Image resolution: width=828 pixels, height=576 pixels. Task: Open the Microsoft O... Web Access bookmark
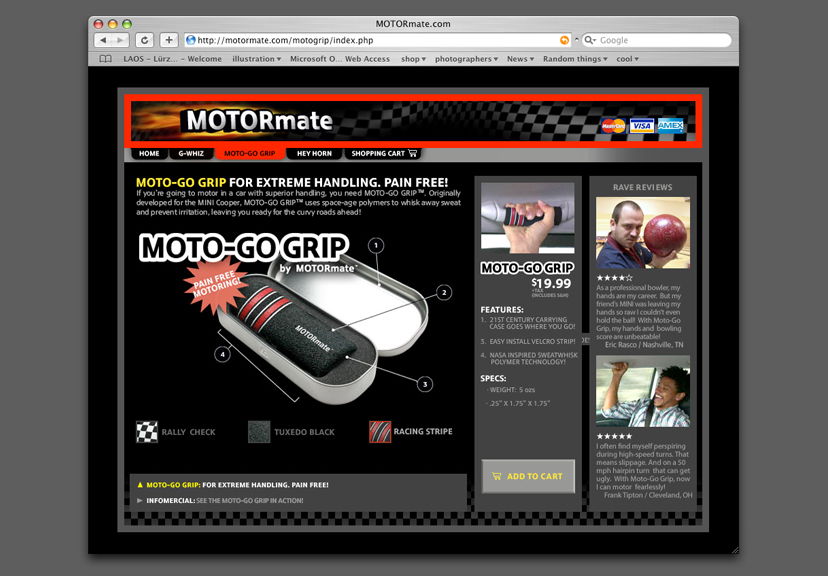point(340,59)
